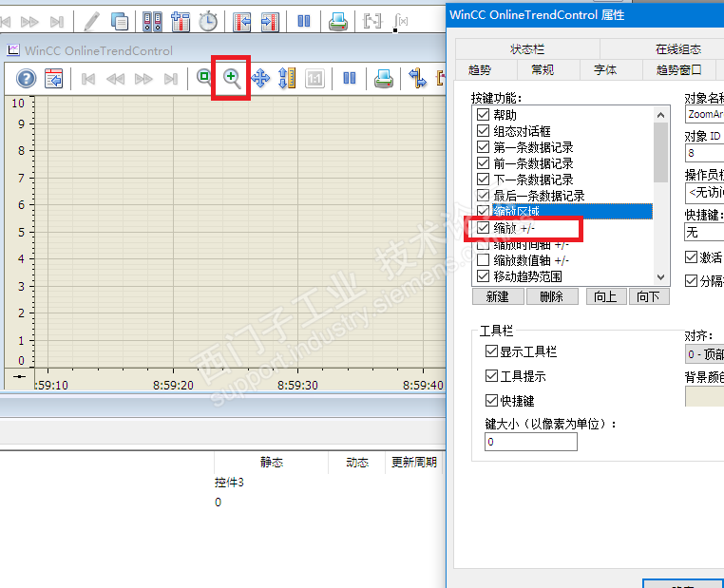This screenshot has height=588, width=724.
Task: Click the 更新周期 column header
Action: [x=414, y=462]
